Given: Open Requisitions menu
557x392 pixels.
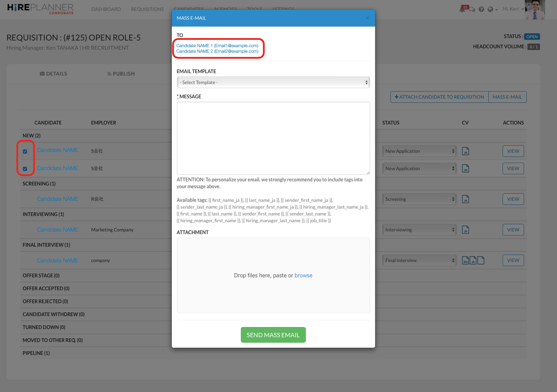Looking at the screenshot, I should pos(147,9).
